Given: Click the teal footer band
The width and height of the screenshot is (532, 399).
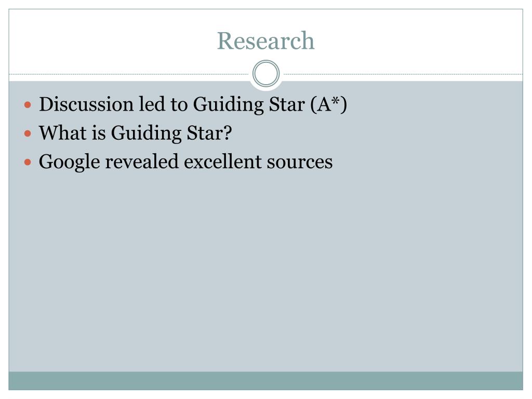Looking at the screenshot, I should tap(265, 381).
